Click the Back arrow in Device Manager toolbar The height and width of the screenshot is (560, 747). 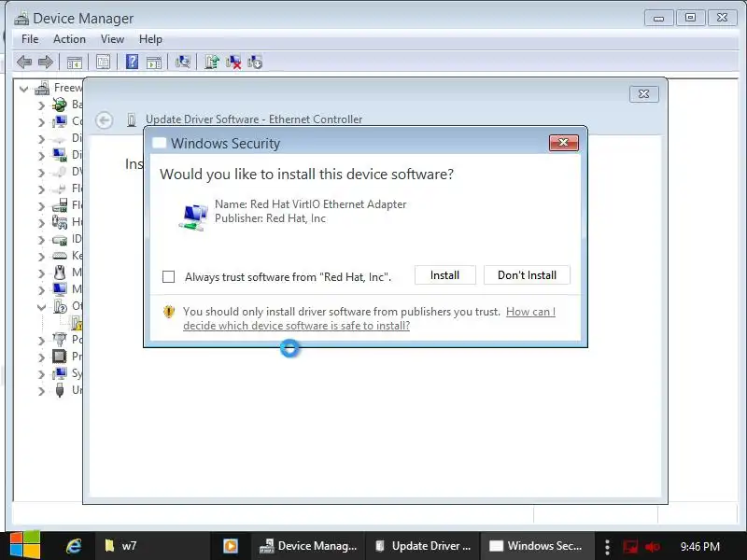click(x=24, y=62)
